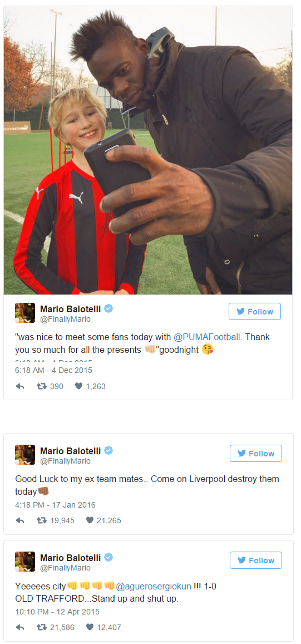Retweet the tweet with 19,945 retweets

click(42, 520)
